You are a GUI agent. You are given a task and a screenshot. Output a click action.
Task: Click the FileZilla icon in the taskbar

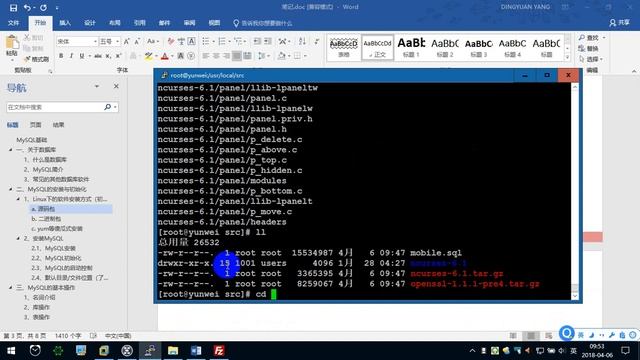coord(219,350)
